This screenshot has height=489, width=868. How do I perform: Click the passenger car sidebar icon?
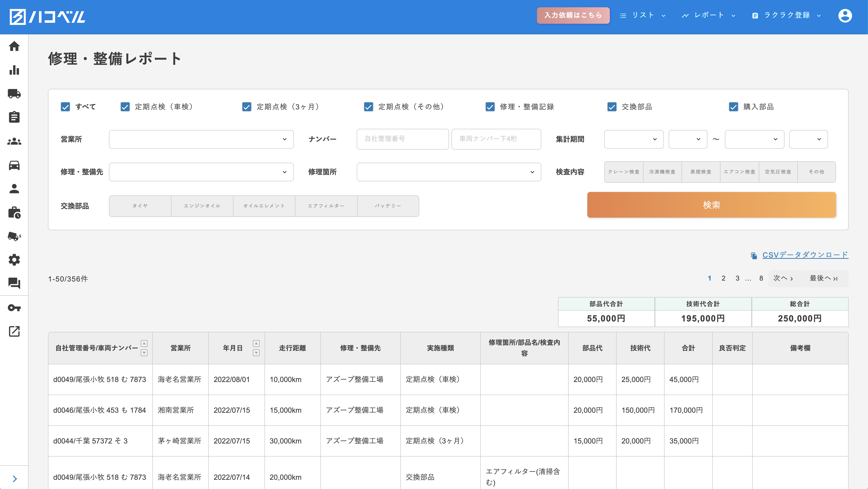(x=14, y=165)
